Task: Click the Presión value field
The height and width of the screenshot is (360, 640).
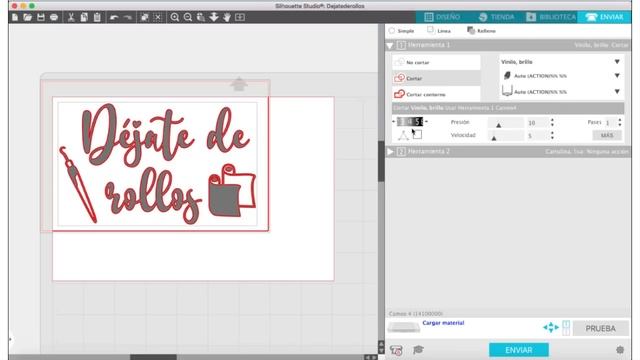Action: [537, 122]
